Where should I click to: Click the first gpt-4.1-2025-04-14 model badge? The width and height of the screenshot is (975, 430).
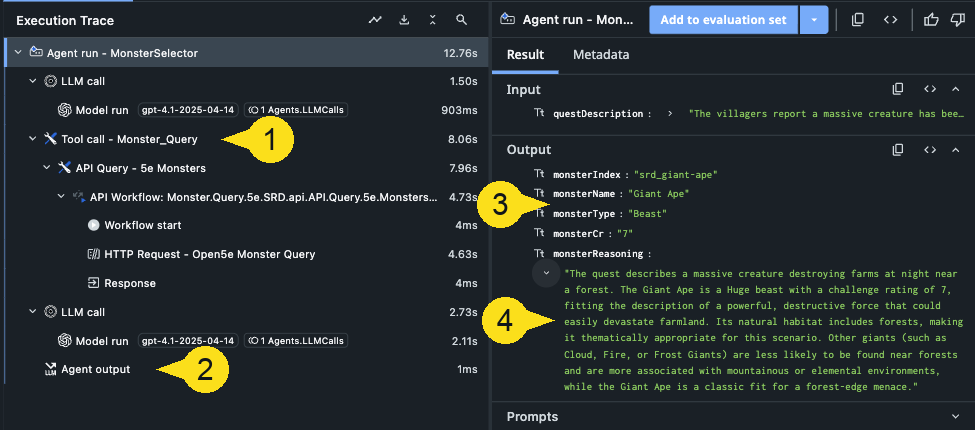pos(188,110)
